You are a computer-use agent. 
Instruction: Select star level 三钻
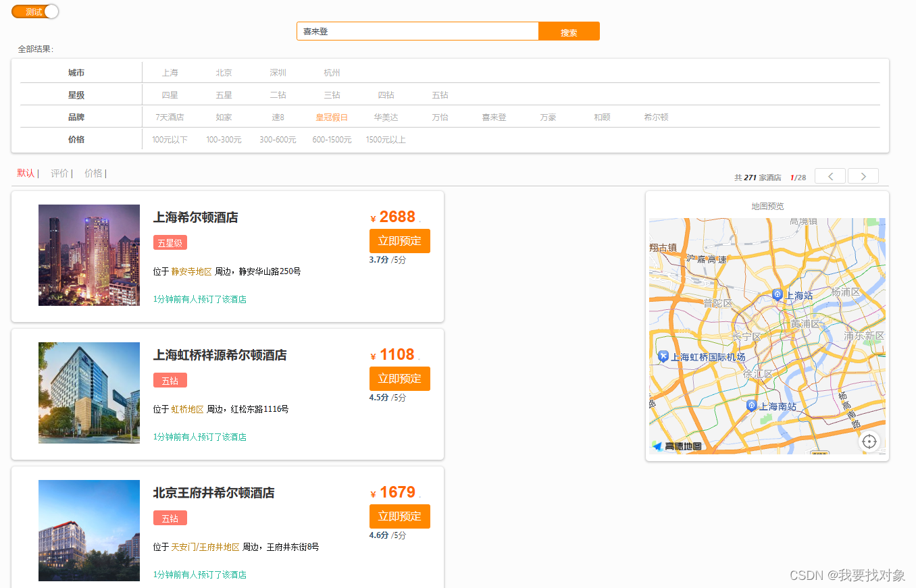(332, 95)
